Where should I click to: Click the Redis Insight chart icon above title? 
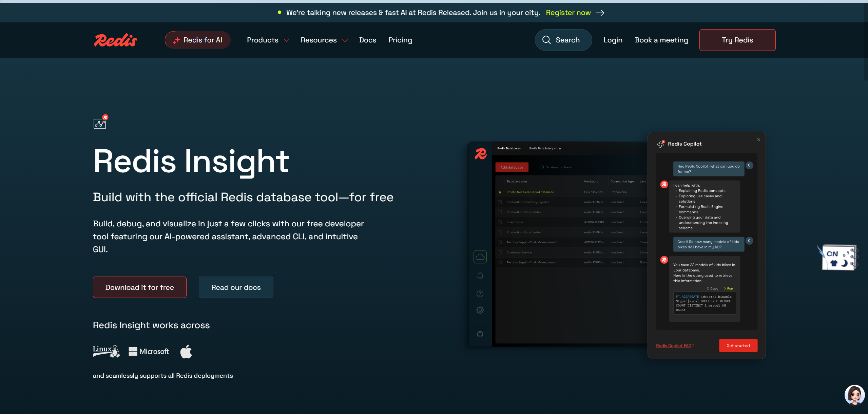100,122
